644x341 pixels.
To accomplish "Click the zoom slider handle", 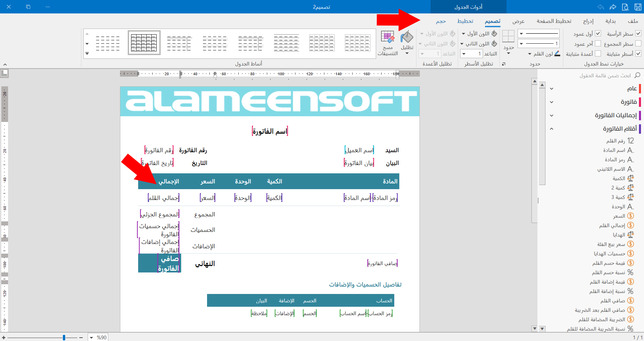I will tap(64, 337).
